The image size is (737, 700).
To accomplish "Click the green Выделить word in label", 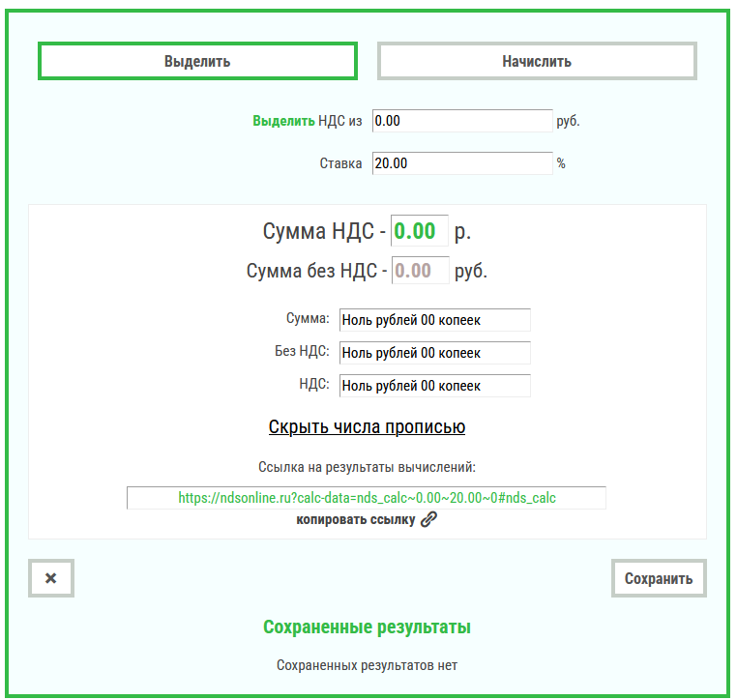I will [283, 121].
